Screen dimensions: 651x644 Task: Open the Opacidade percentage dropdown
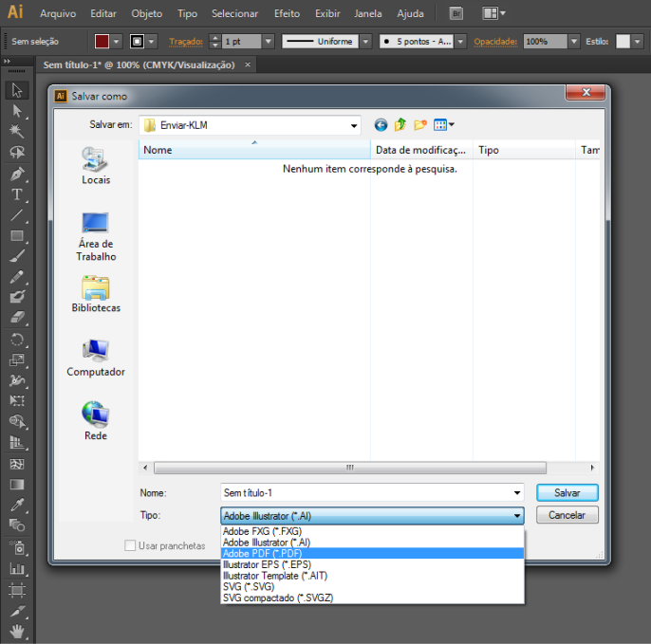(574, 42)
